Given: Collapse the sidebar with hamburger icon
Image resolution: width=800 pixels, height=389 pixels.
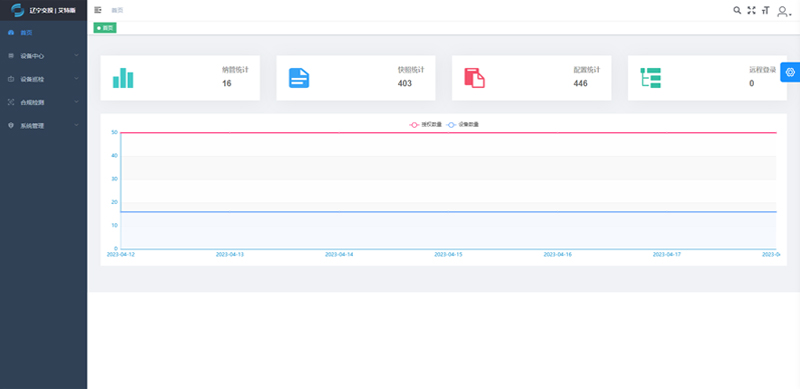Looking at the screenshot, I should click(98, 10).
